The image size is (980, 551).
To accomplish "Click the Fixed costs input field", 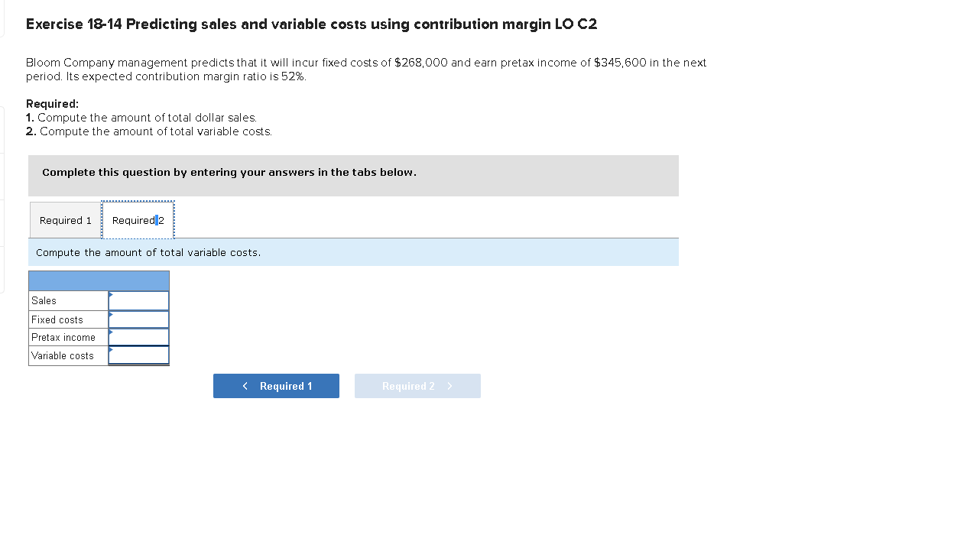I will click(x=141, y=319).
